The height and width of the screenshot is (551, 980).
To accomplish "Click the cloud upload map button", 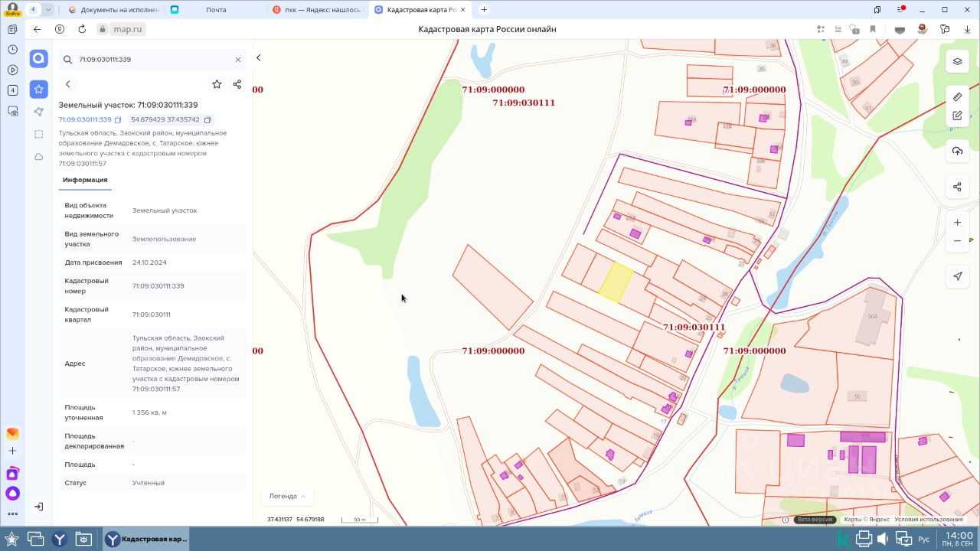I will tap(957, 152).
